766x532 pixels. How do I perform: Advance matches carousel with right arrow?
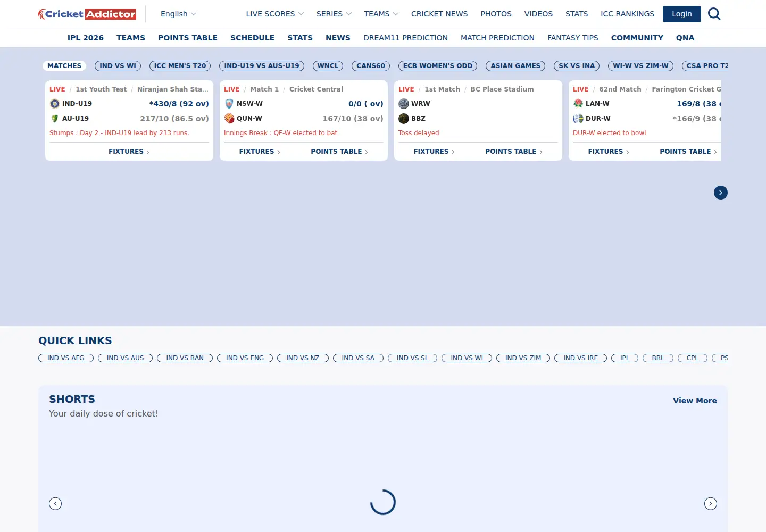point(721,193)
